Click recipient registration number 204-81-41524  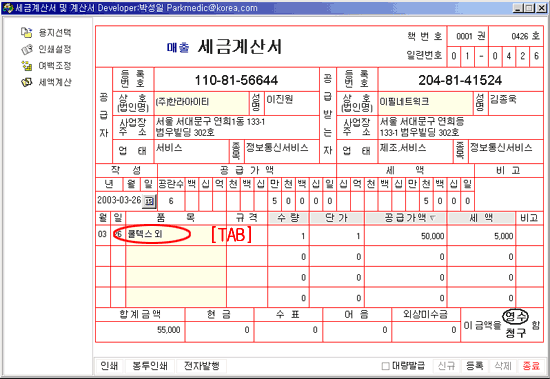pyautogui.click(x=460, y=80)
